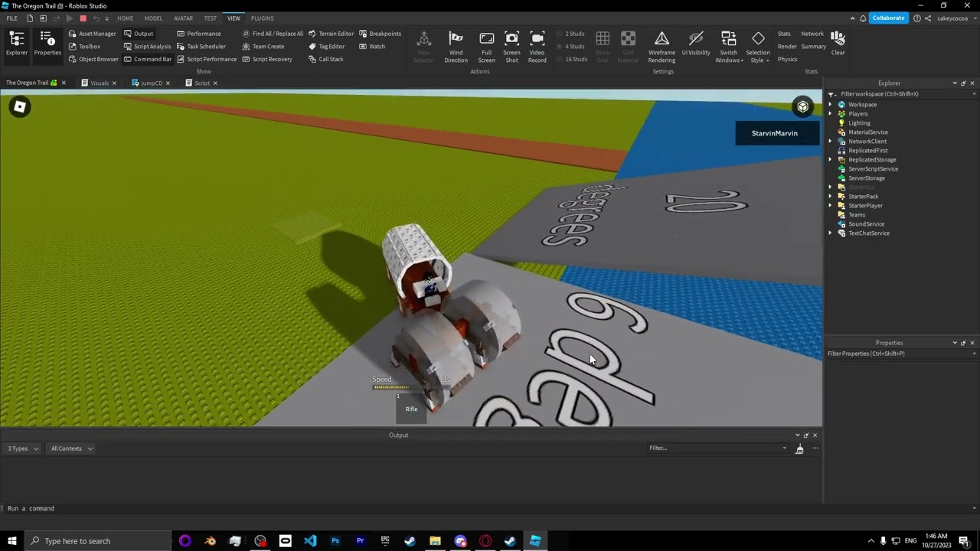Open the JumpCD script tab
The image size is (980, 551).
(151, 83)
